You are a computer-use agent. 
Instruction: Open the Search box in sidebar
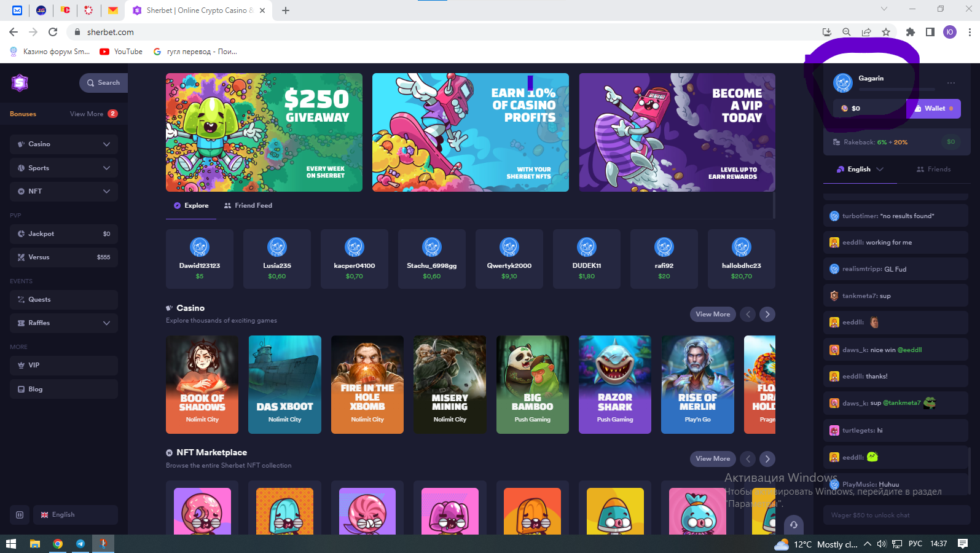tap(103, 83)
